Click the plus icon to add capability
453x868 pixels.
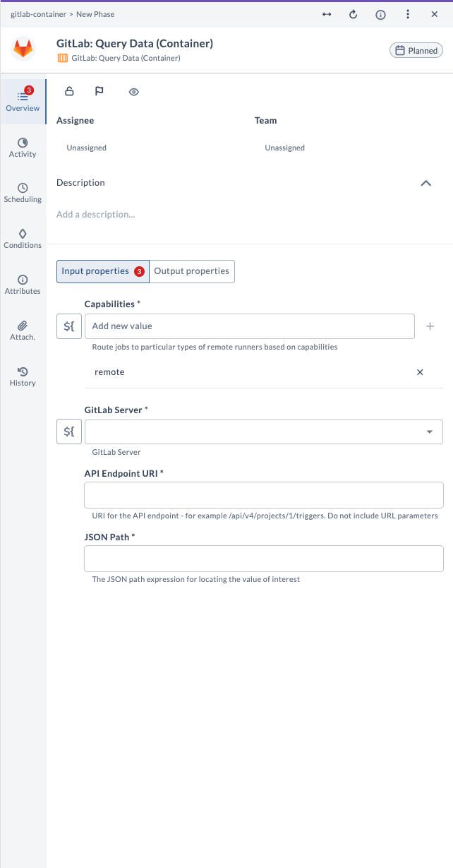coord(430,326)
